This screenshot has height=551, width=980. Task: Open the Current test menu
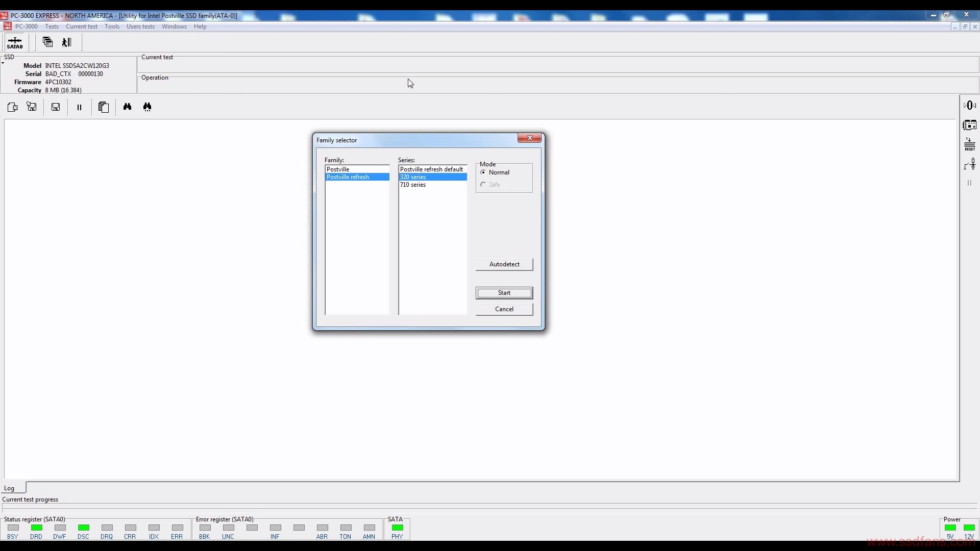click(x=82, y=27)
